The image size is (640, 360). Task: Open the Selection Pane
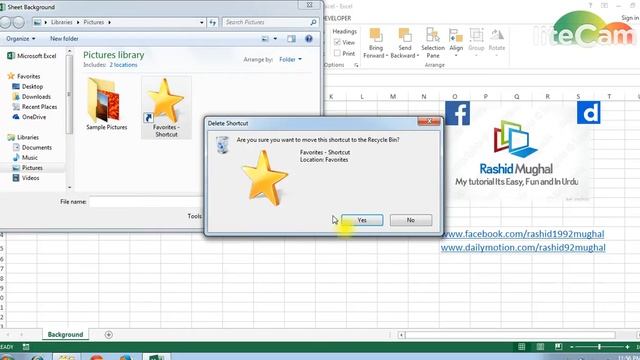pyautogui.click(x=433, y=43)
